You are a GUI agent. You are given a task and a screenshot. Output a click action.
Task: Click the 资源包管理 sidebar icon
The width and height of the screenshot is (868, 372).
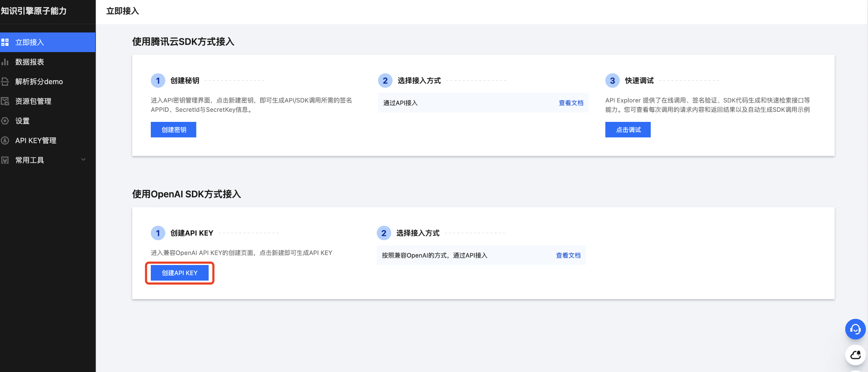(x=5, y=101)
